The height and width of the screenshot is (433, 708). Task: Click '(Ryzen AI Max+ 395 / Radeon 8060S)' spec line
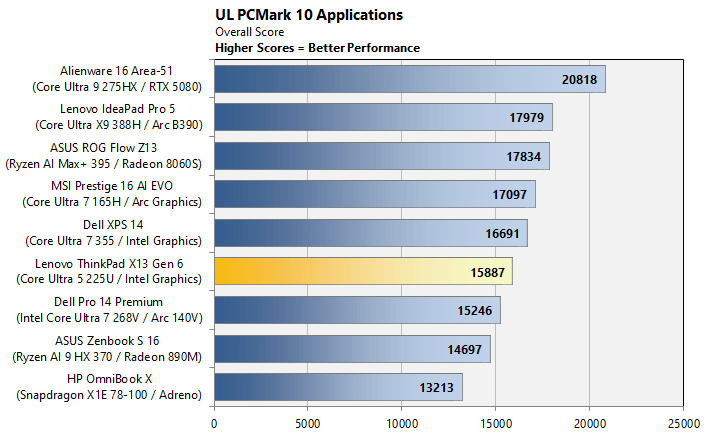(103, 163)
